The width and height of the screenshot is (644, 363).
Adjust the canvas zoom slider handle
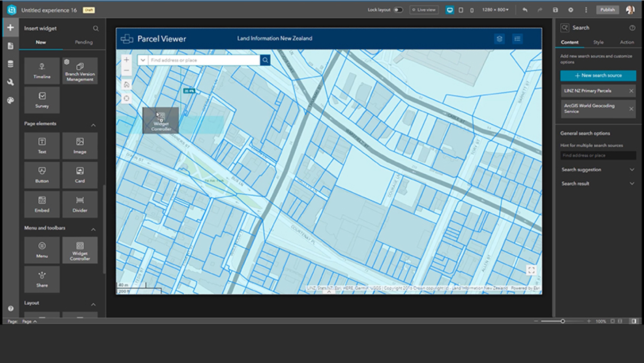tap(562, 321)
